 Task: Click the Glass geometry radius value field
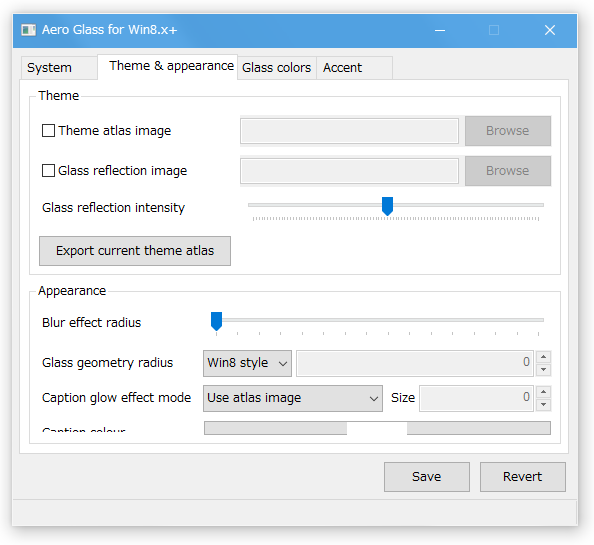click(415, 363)
